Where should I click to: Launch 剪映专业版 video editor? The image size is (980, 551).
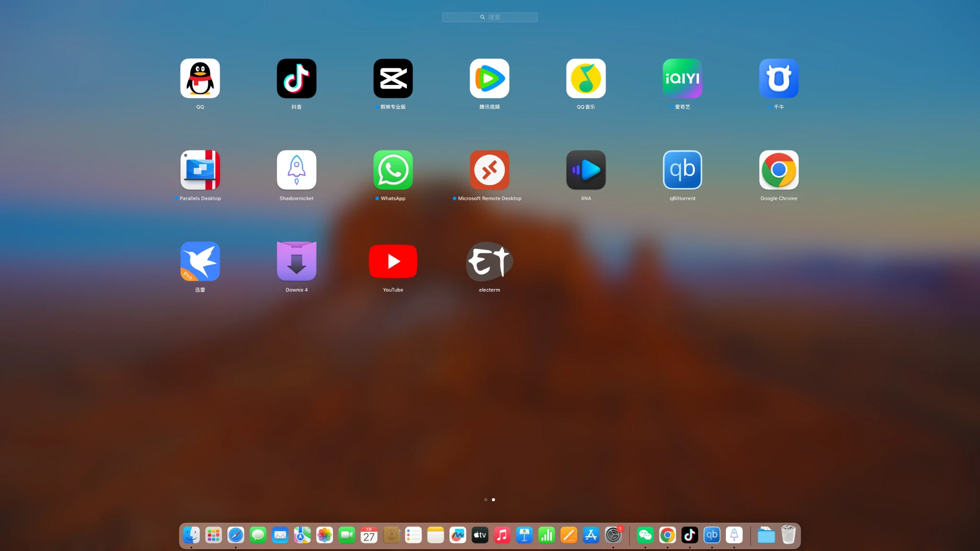(x=393, y=78)
